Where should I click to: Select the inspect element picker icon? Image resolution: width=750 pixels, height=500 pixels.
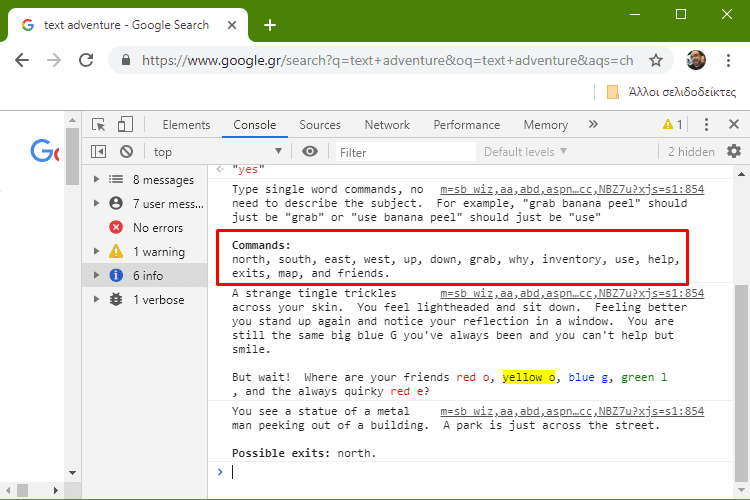point(99,125)
